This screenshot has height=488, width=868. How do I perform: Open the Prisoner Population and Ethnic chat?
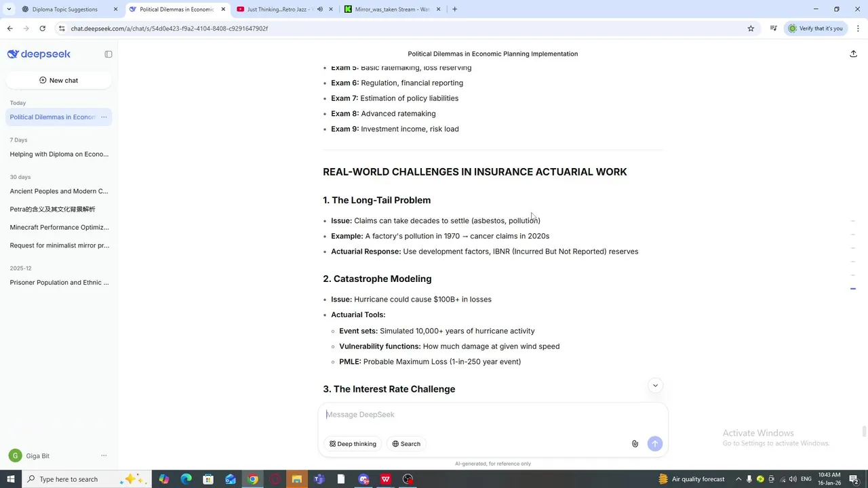(x=59, y=283)
